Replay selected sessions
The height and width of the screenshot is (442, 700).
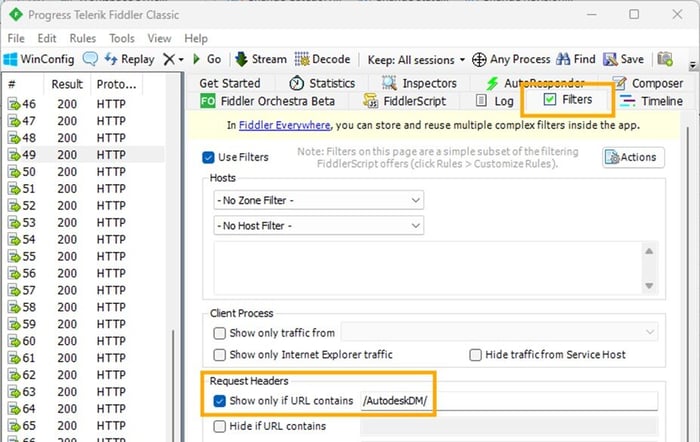[129, 59]
